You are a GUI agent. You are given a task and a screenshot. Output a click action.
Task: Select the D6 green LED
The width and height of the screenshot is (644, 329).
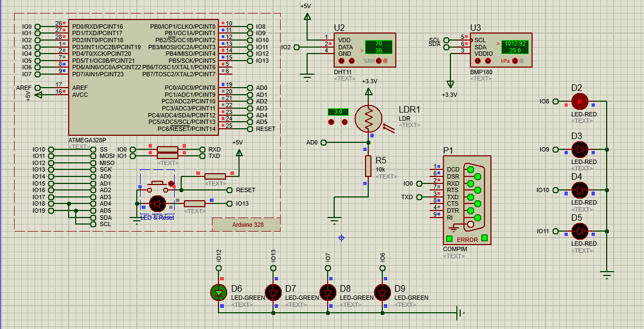coord(218,293)
